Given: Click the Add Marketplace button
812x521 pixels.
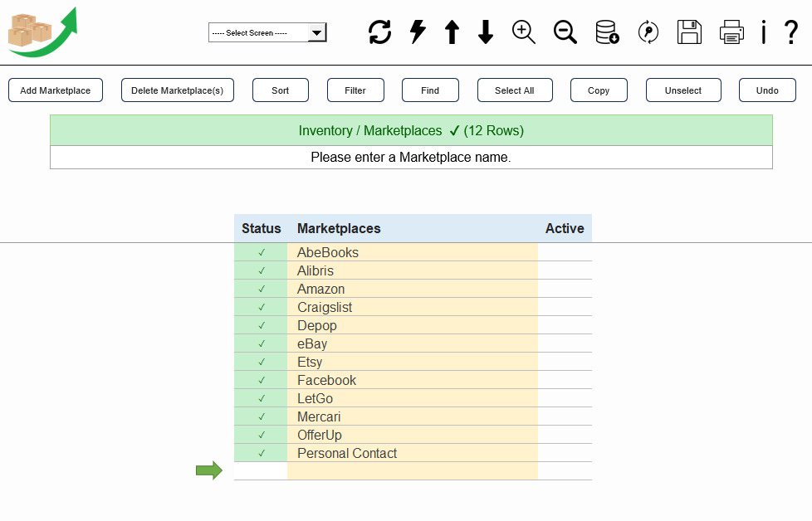Looking at the screenshot, I should pos(56,90).
